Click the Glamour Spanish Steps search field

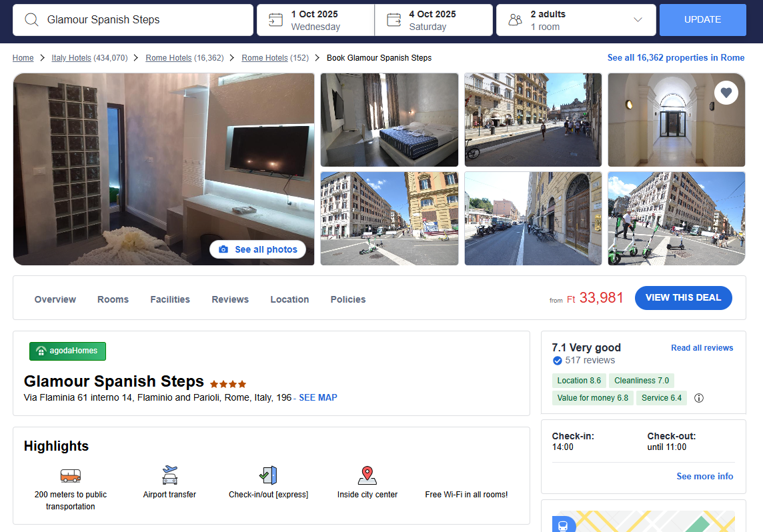point(133,20)
